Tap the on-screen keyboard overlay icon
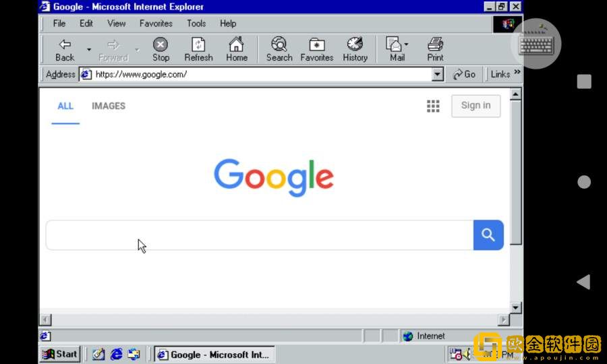This screenshot has height=364, width=607. pos(536,44)
